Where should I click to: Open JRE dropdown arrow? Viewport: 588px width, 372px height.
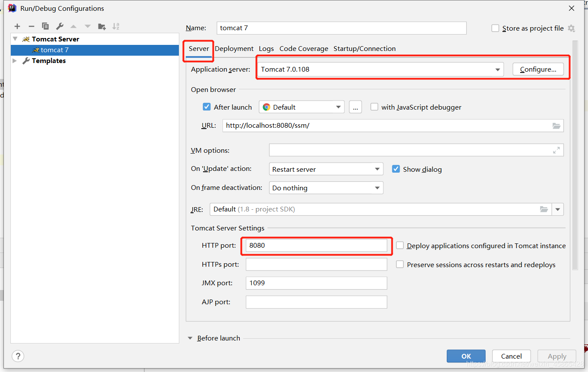click(558, 209)
